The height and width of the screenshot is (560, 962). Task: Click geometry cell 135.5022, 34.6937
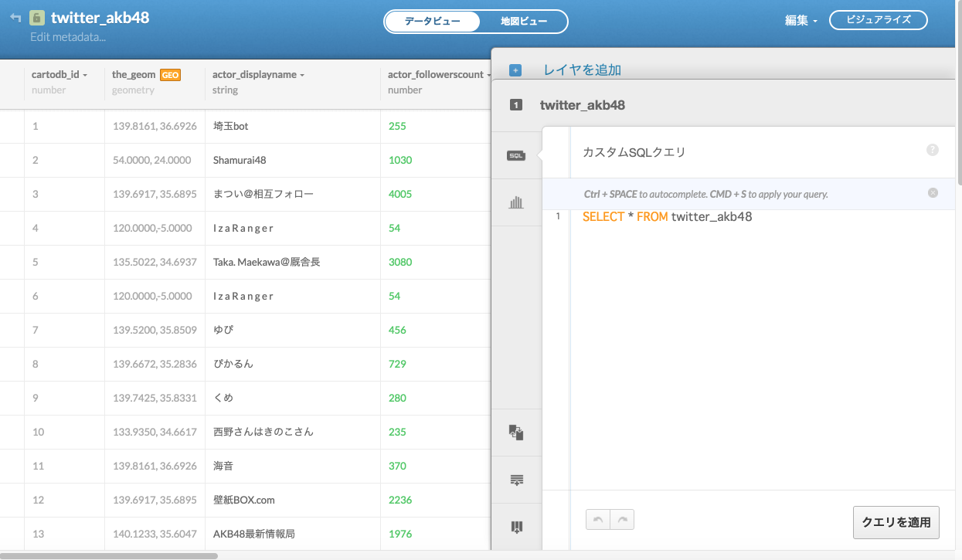coord(155,262)
